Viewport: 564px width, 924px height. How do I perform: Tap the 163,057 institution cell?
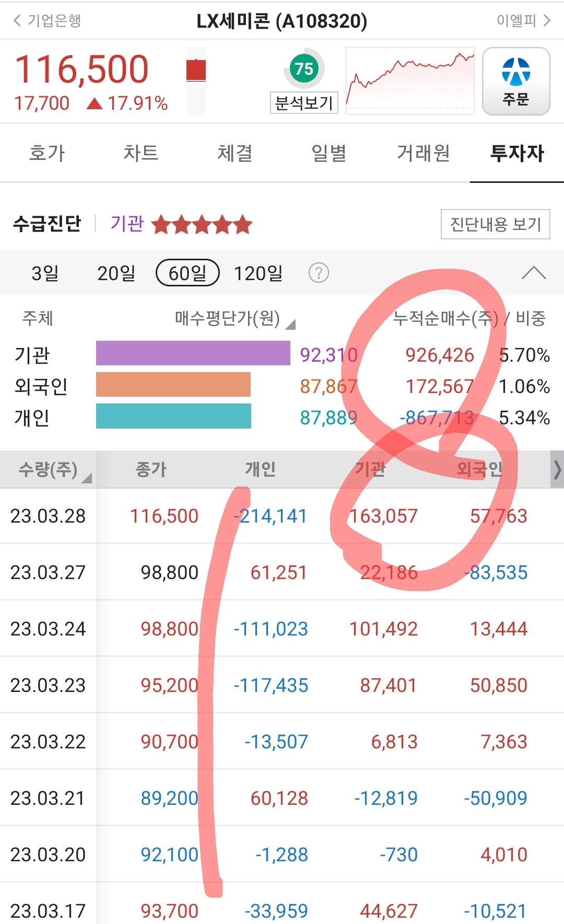[x=383, y=516]
